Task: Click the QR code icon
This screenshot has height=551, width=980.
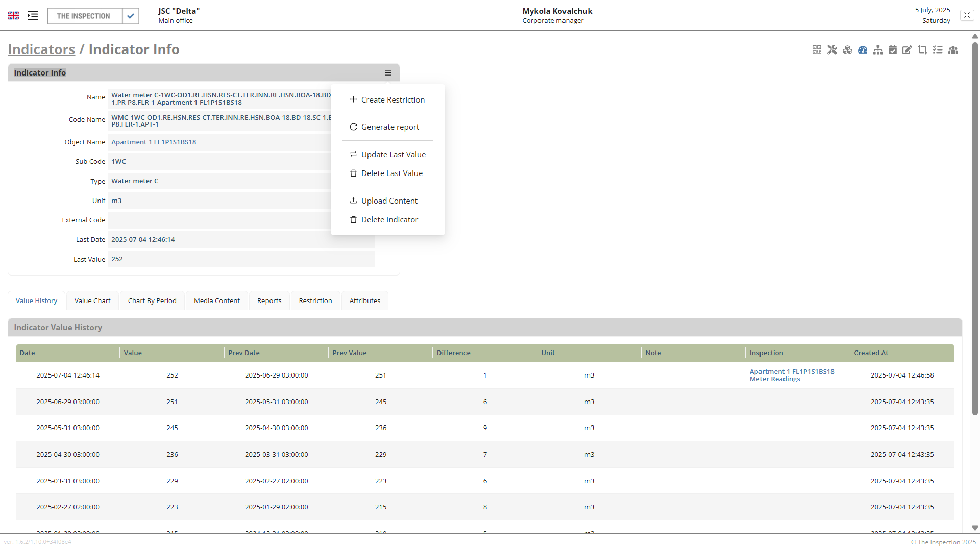Action: click(x=817, y=49)
